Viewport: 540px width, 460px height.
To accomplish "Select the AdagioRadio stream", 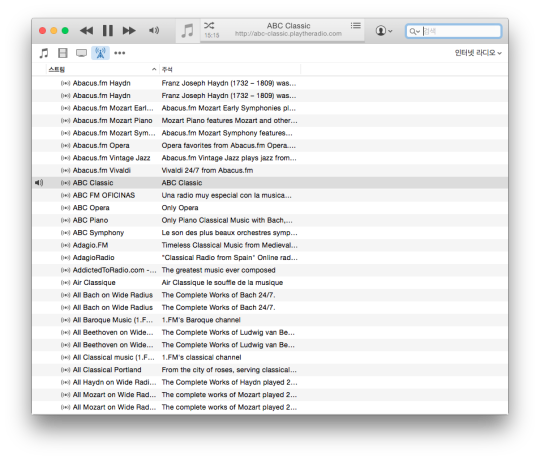I will pyautogui.click(x=270, y=258).
